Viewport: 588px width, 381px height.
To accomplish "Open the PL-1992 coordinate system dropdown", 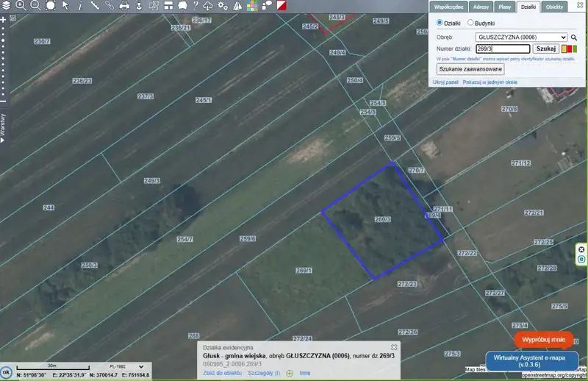I will (123, 366).
